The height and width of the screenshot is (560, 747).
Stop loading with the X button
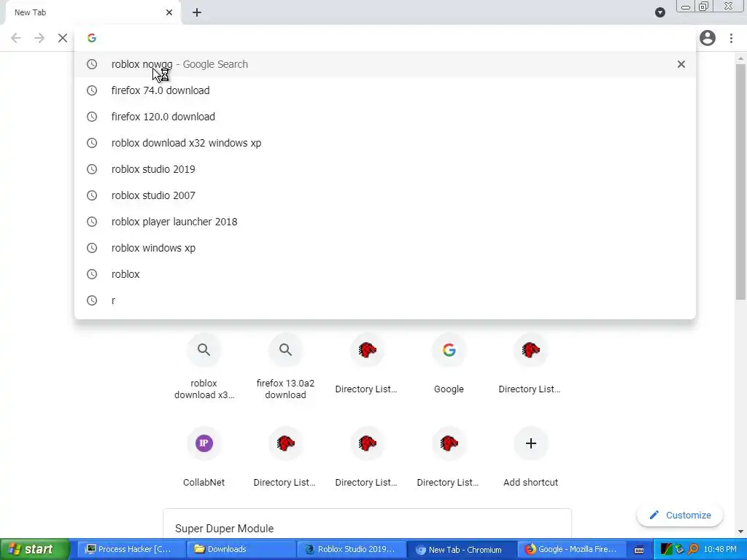click(x=63, y=38)
